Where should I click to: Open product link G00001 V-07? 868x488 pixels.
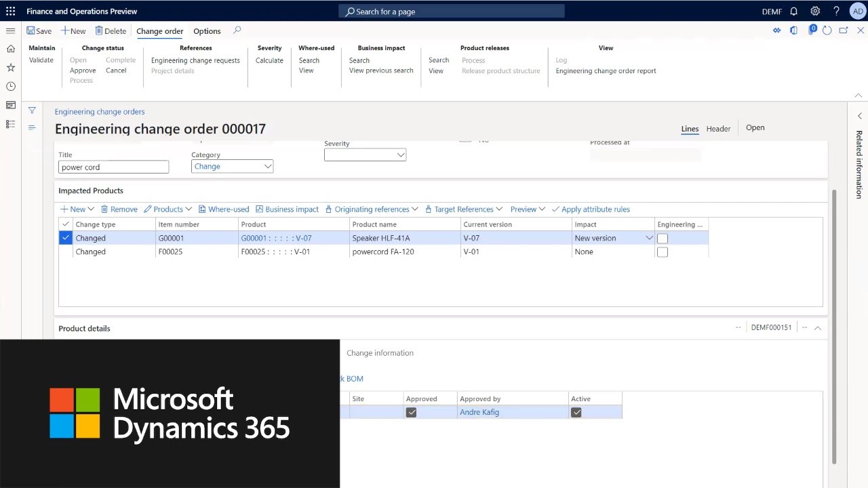(x=276, y=239)
